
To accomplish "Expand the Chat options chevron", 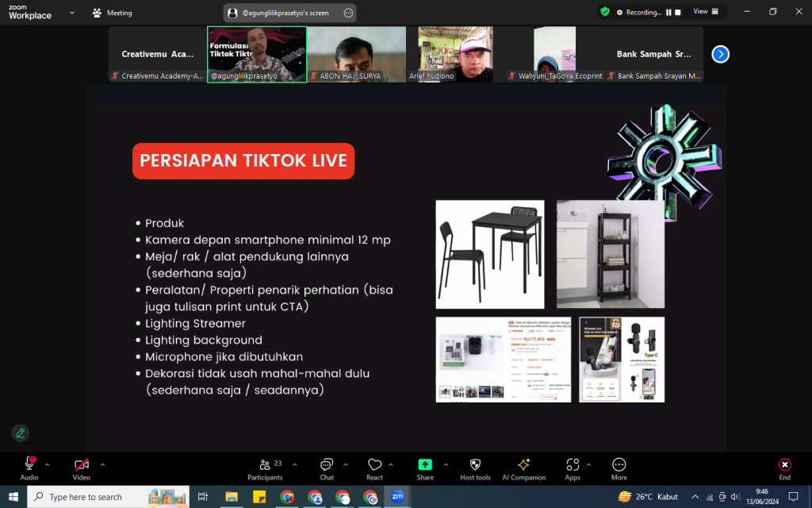I will point(346,464).
